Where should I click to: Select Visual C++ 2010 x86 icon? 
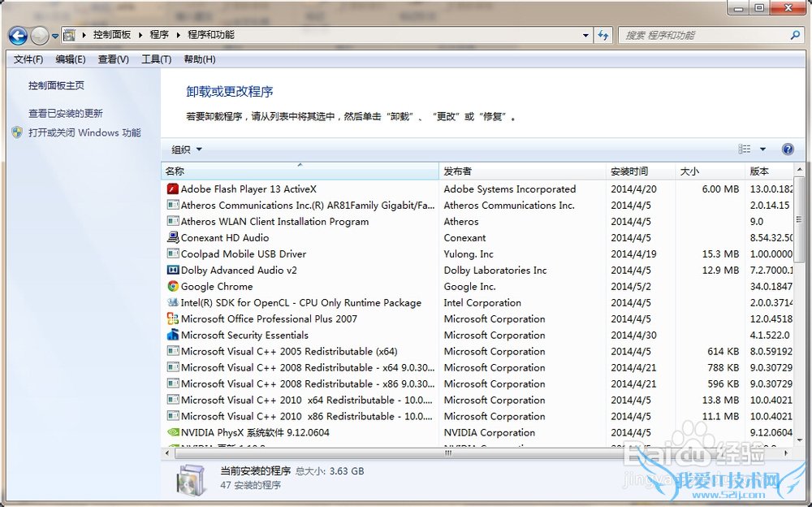coord(172,416)
